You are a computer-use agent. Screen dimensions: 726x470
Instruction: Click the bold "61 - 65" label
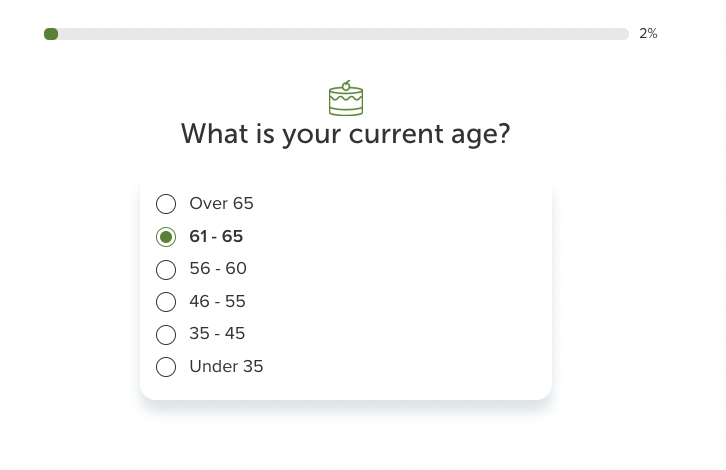coord(216,236)
